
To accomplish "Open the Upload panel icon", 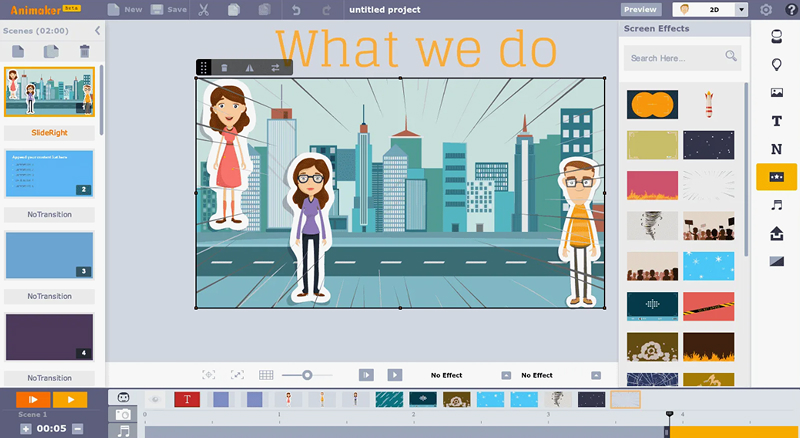I will [776, 233].
